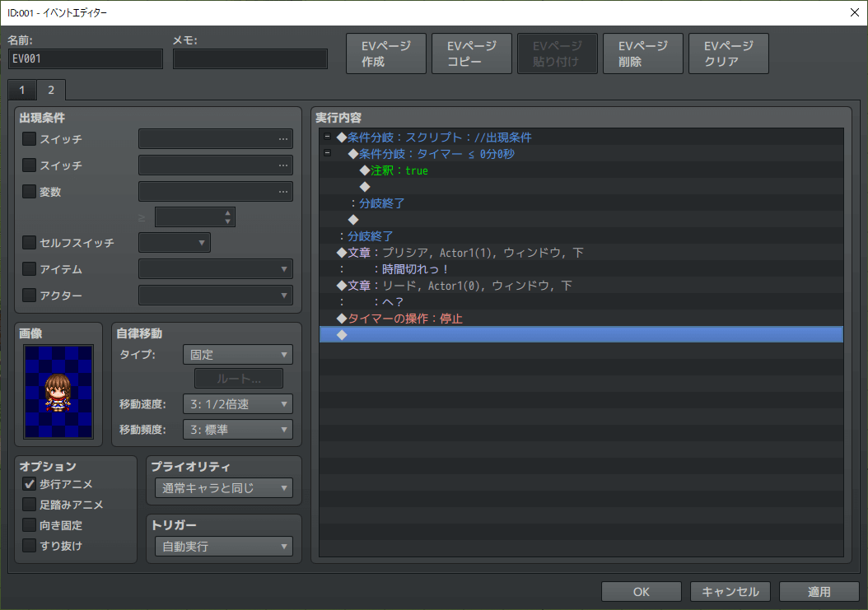Open the 変数 variable selector ellipsis
The width and height of the screenshot is (868, 610).
point(283,192)
